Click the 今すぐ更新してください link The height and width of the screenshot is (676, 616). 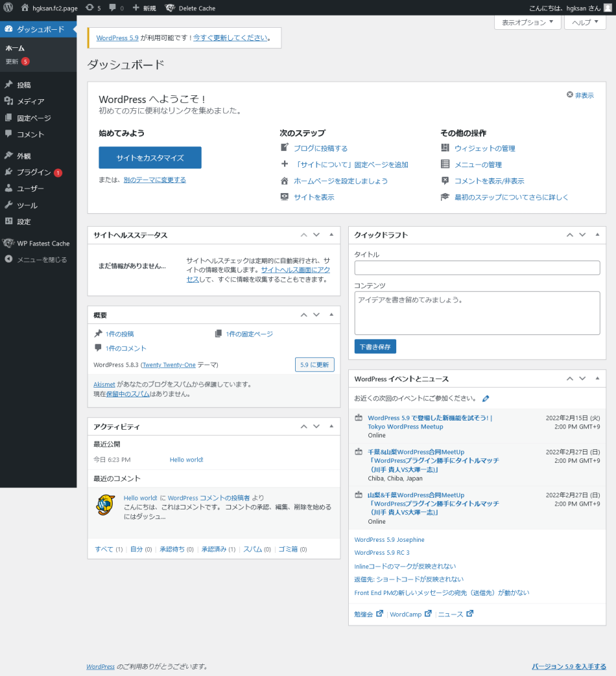click(x=230, y=38)
